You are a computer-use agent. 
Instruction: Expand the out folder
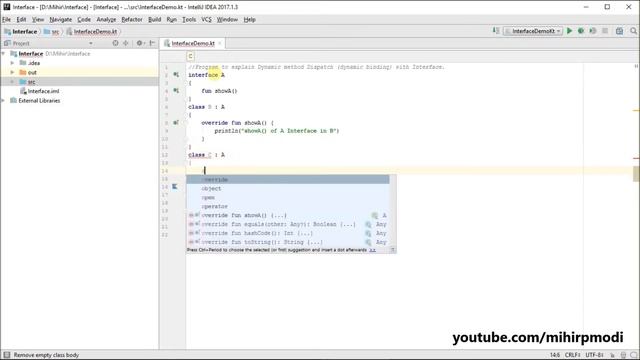click(13, 72)
